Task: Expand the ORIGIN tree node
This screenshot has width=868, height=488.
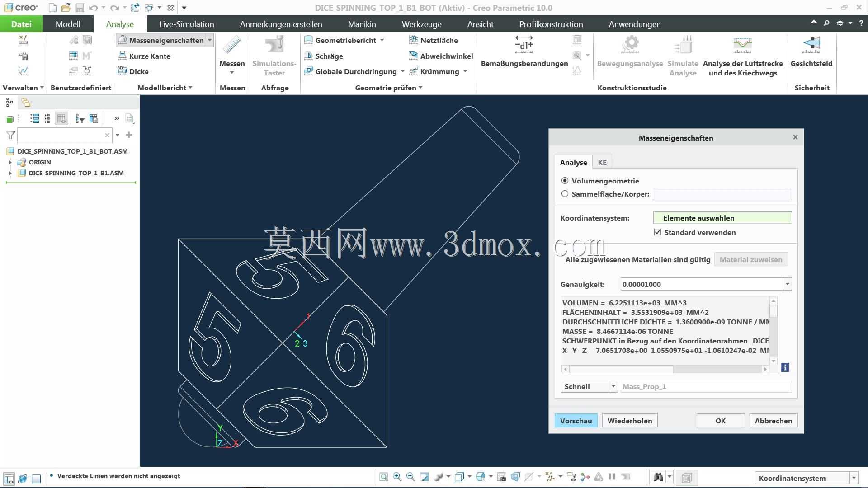Action: 10,162
